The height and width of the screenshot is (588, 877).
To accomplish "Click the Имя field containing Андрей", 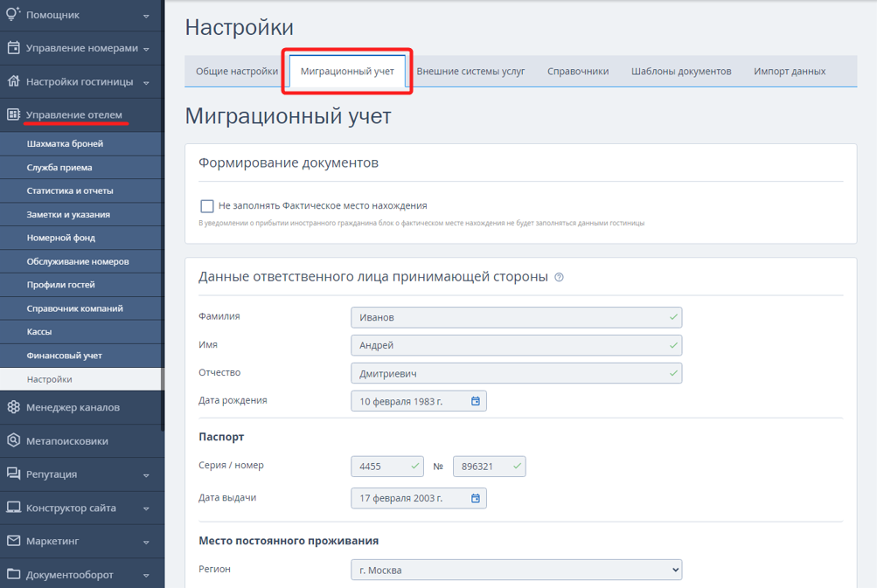I will click(516, 345).
